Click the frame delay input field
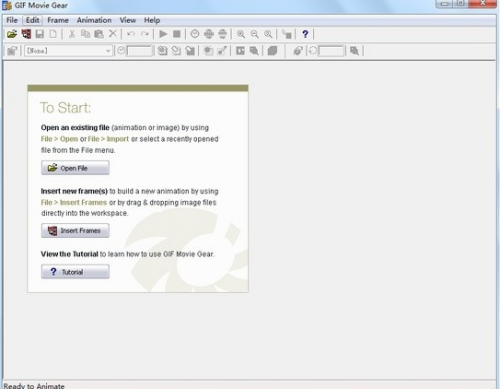500x389 pixels. 139,51
